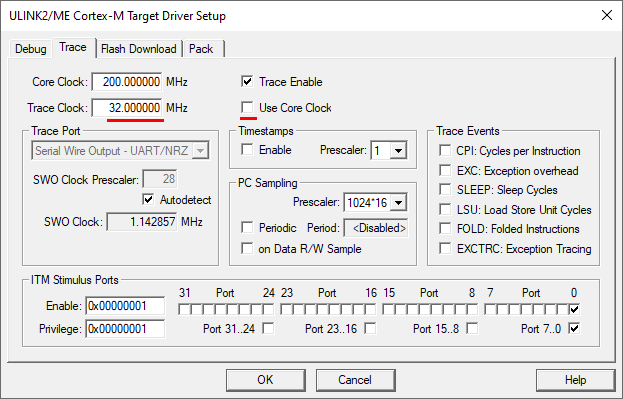The width and height of the screenshot is (623, 399).
Task: Click the Cancel button
Action: coord(356,380)
